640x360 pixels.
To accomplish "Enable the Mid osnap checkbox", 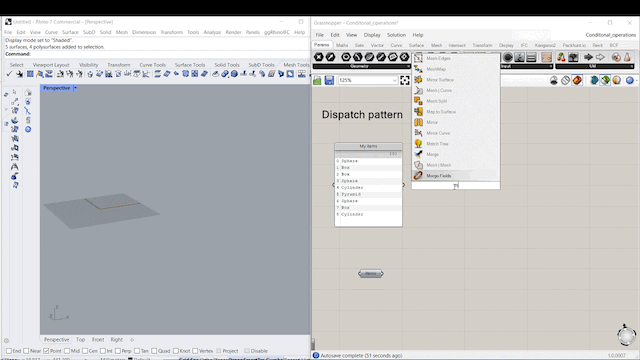I will click(x=67, y=351).
